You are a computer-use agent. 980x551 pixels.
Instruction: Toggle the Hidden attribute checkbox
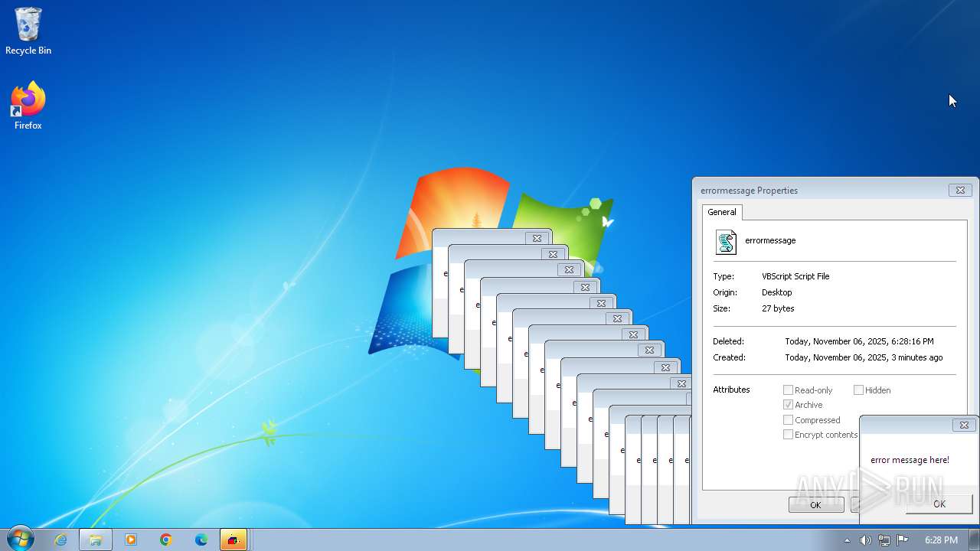(x=858, y=390)
